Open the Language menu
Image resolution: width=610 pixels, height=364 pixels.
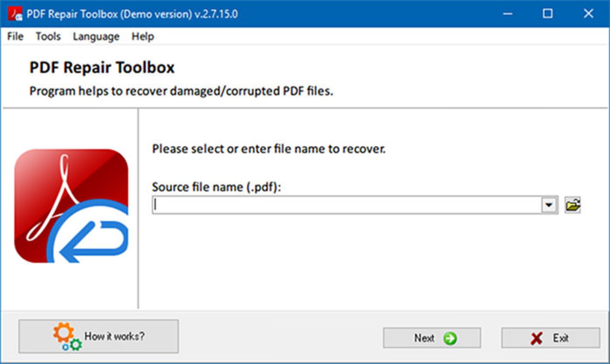coord(96,36)
